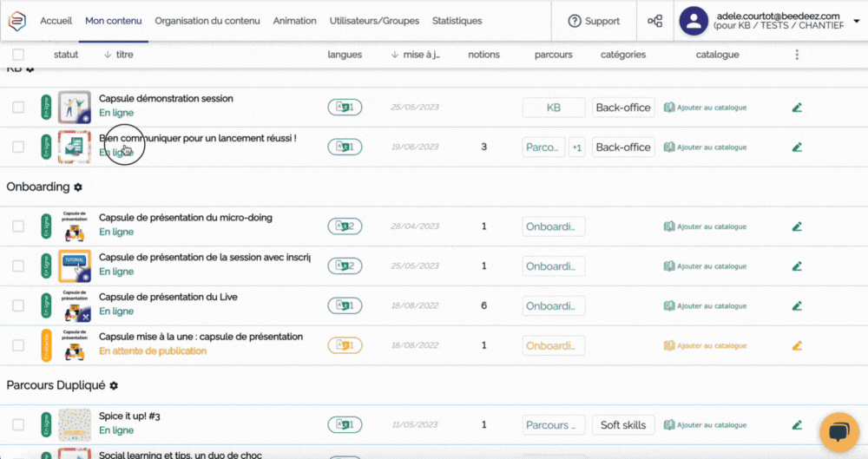The image size is (868, 459).
Task: Open settings gear next to Parcours Dupliqué
Action: coord(113,385)
